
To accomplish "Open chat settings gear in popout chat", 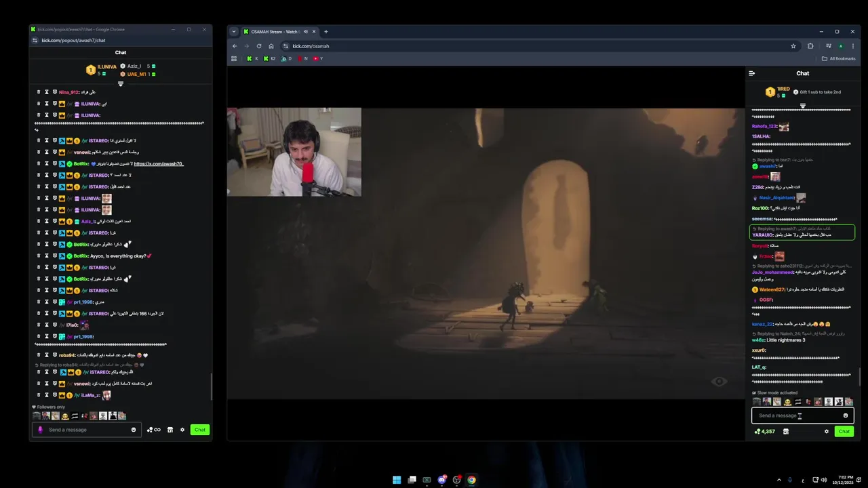I will click(x=182, y=430).
